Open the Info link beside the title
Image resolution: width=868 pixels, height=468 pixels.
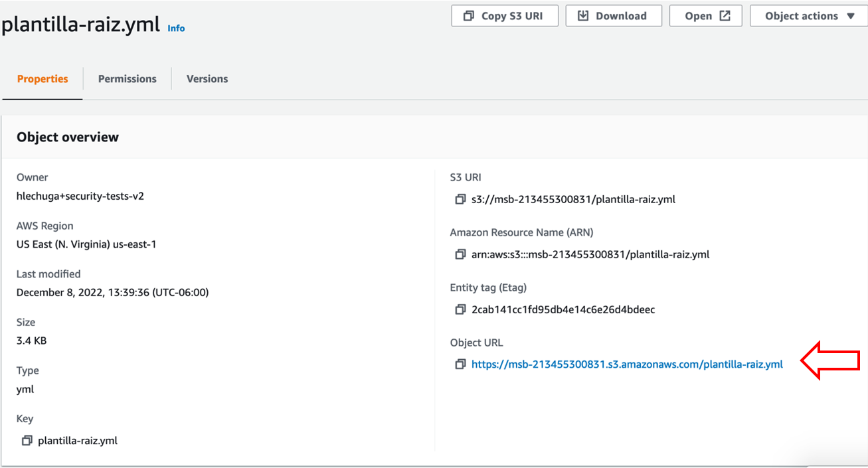[176, 29]
